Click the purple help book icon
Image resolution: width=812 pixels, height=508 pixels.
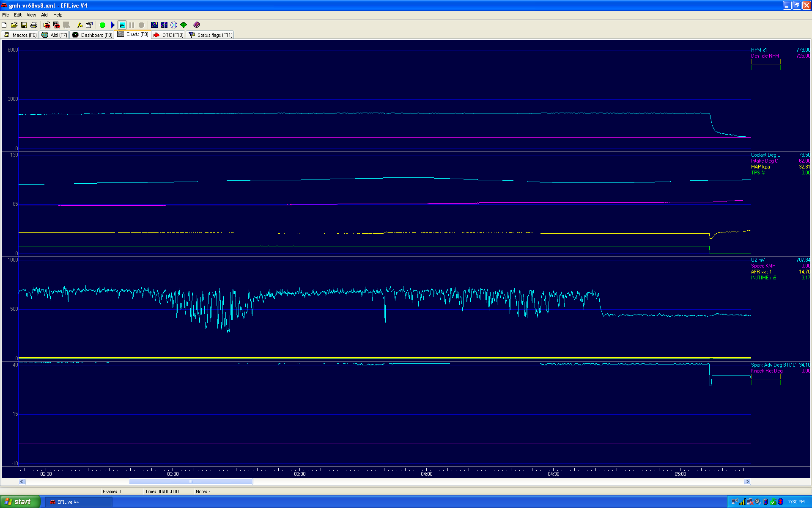[197, 25]
